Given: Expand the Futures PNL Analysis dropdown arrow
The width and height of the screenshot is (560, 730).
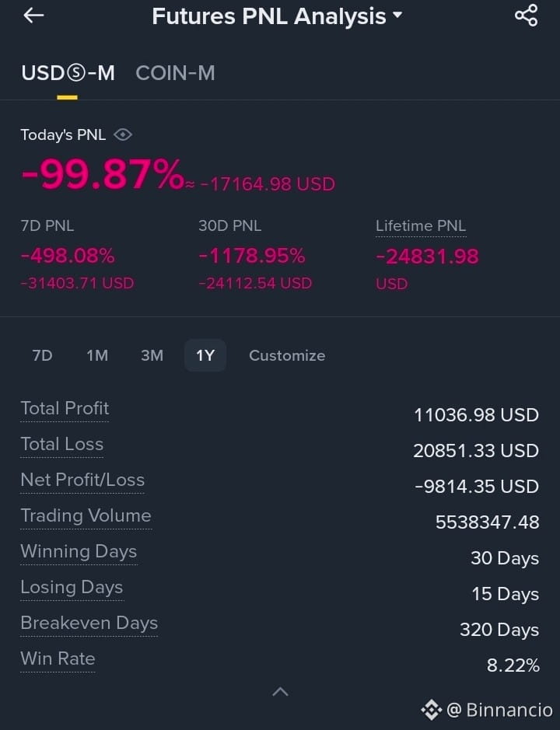Looking at the screenshot, I should pos(397,16).
